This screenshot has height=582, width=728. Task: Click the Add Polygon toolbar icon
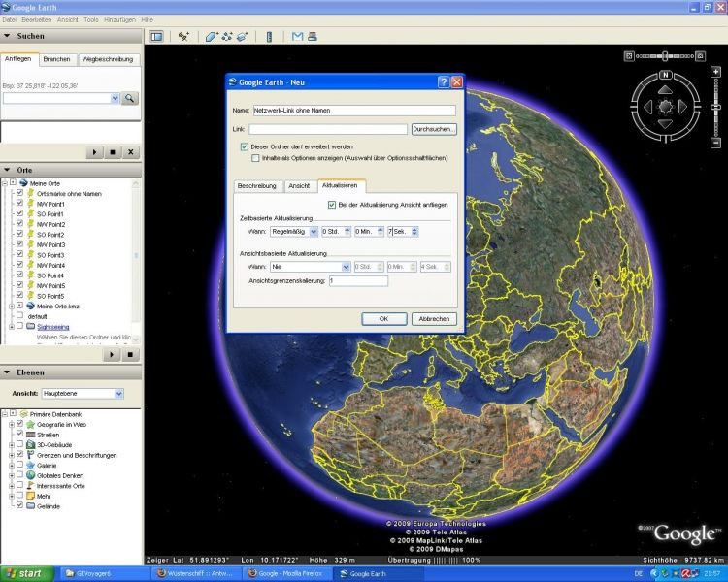[x=212, y=36]
